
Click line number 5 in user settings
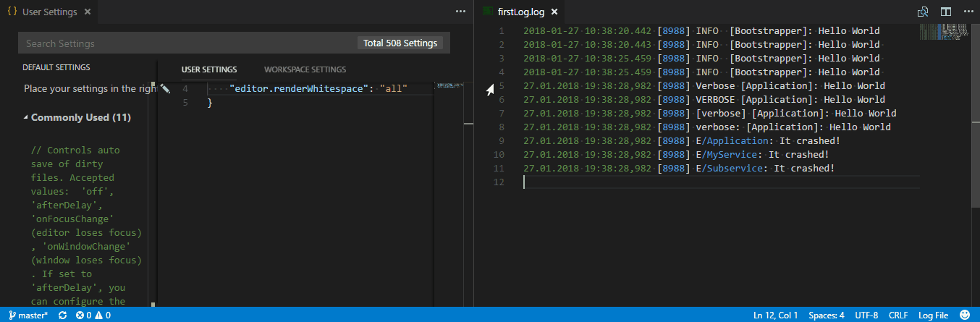185,103
